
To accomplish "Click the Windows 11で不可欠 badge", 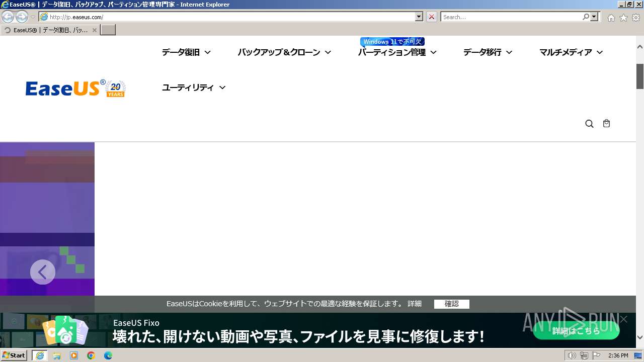I will [x=392, y=42].
